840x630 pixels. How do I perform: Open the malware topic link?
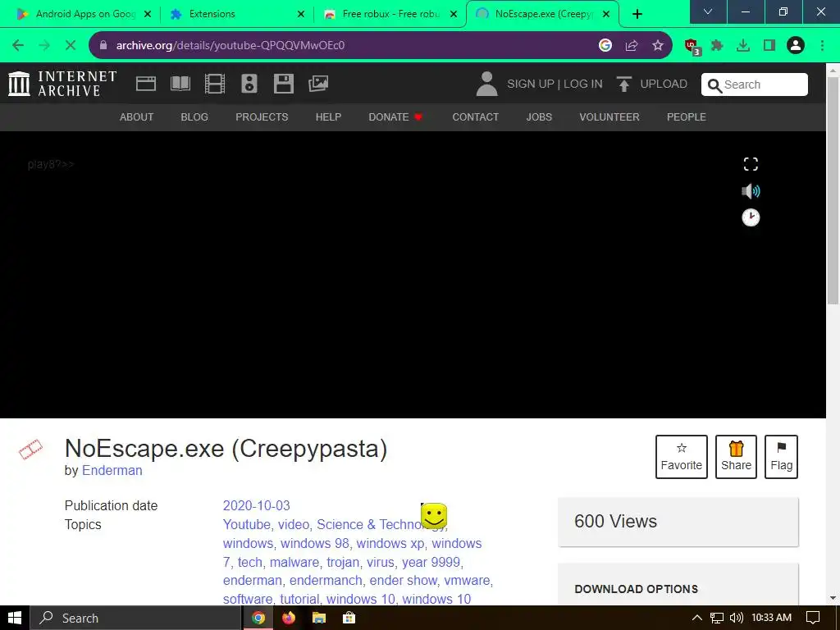click(294, 562)
